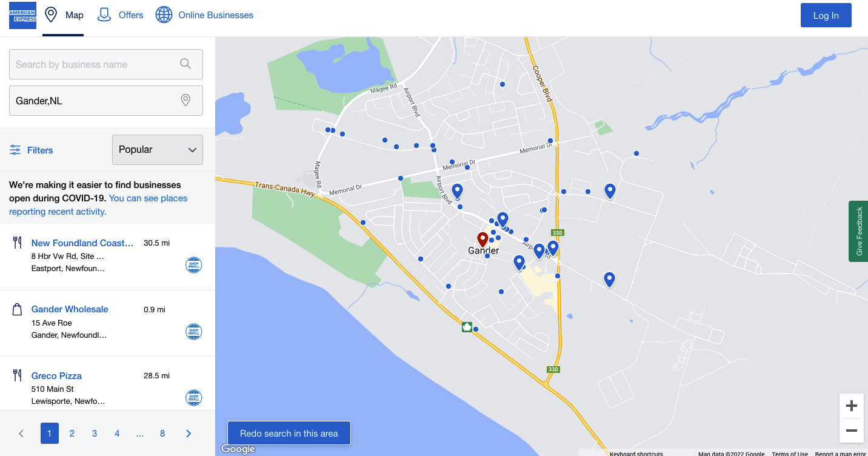Click the restaurant icon beside New Foundland Coast
The height and width of the screenshot is (456, 868).
pyautogui.click(x=17, y=243)
